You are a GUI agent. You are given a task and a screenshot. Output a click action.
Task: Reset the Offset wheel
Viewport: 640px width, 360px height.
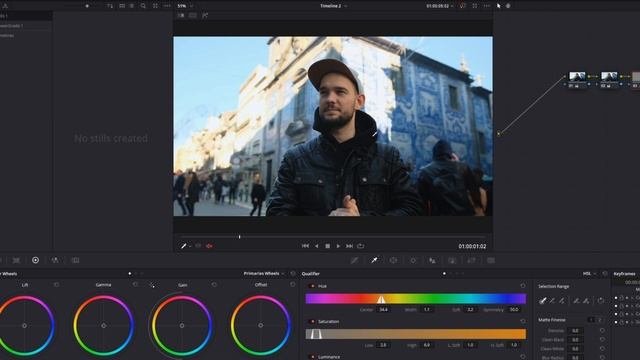[293, 285]
